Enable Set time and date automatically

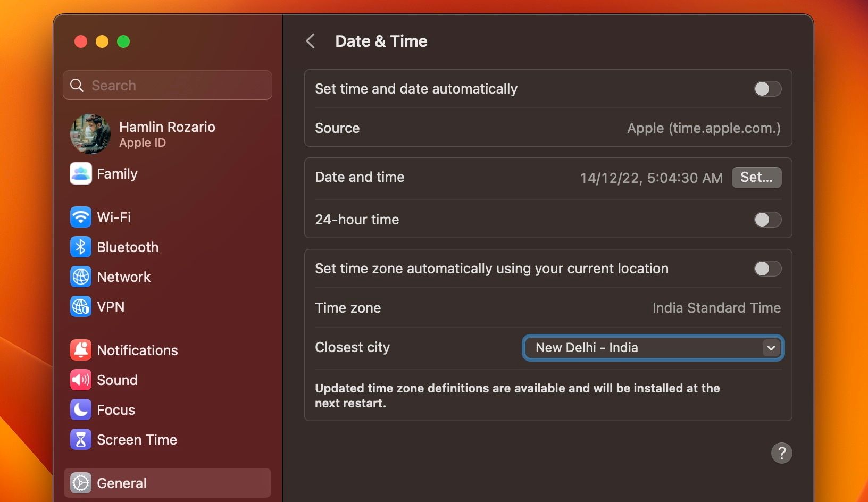point(766,89)
